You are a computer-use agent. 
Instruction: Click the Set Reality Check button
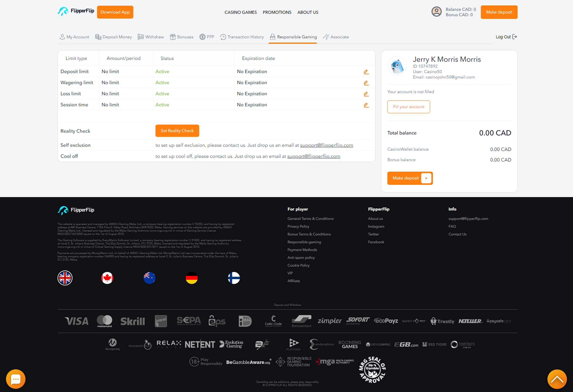(x=177, y=131)
